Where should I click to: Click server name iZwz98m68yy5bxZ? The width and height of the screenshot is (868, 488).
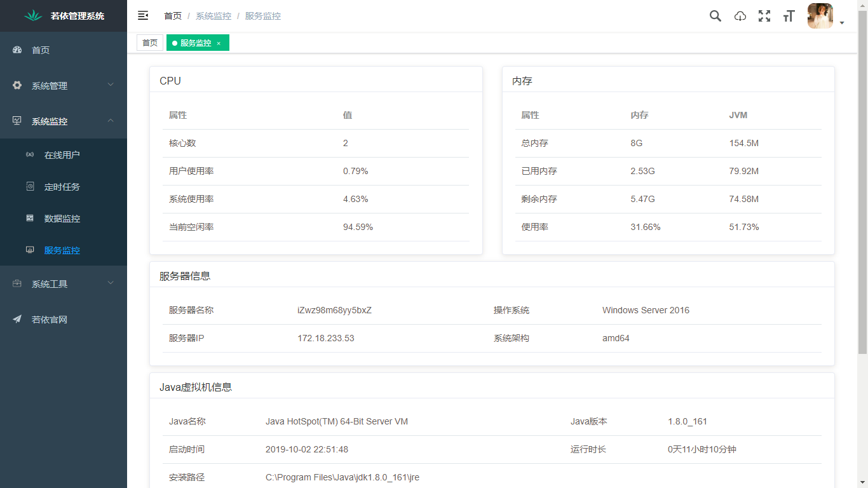[334, 310]
